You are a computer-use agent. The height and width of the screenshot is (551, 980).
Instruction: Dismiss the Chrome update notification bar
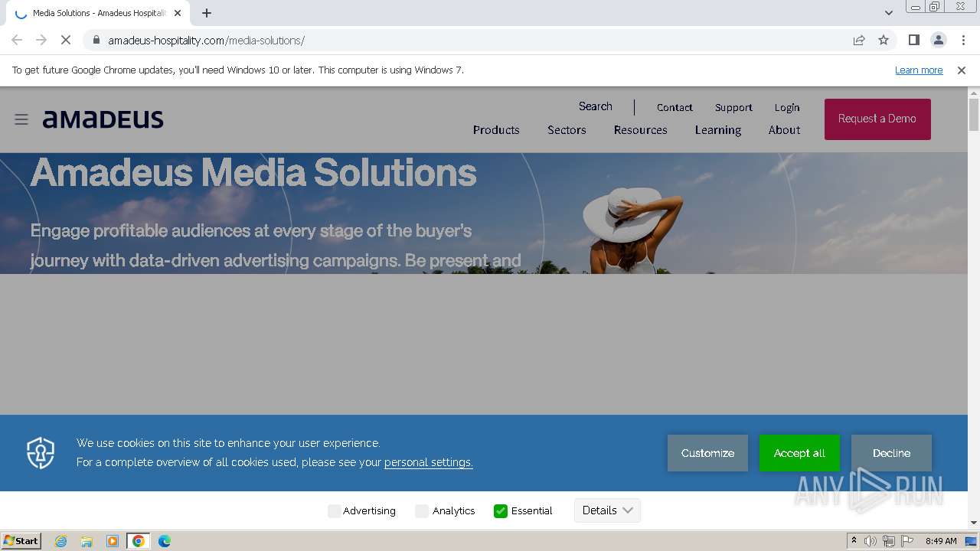pyautogui.click(x=962, y=70)
